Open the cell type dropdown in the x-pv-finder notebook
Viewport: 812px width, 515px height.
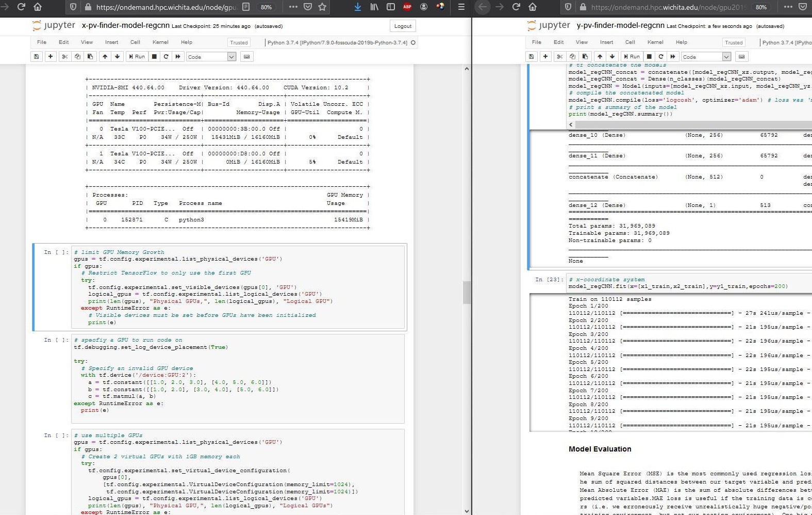click(x=211, y=57)
